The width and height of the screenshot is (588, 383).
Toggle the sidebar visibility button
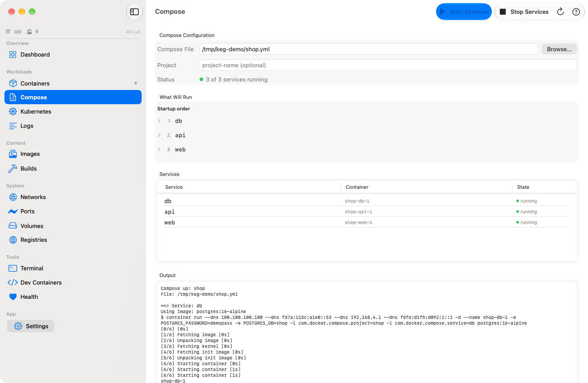pyautogui.click(x=135, y=12)
